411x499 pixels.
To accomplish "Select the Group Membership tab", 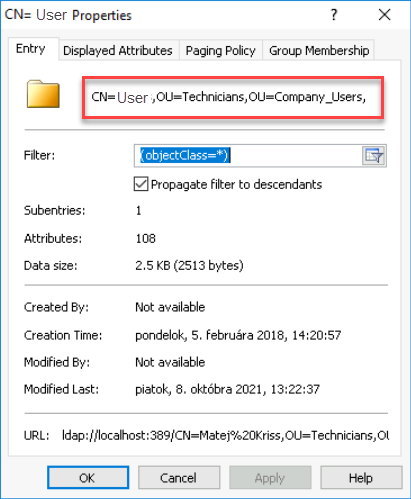I will pos(319,50).
